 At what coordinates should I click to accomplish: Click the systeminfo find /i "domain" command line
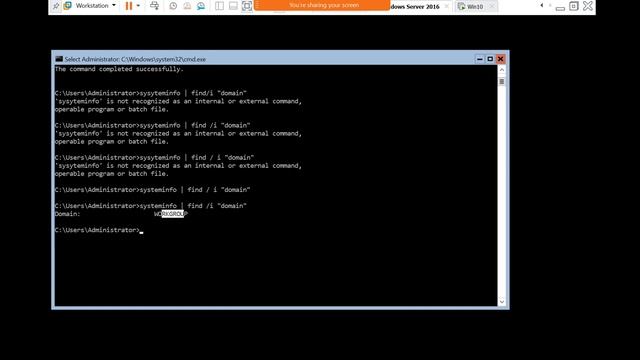(151, 206)
